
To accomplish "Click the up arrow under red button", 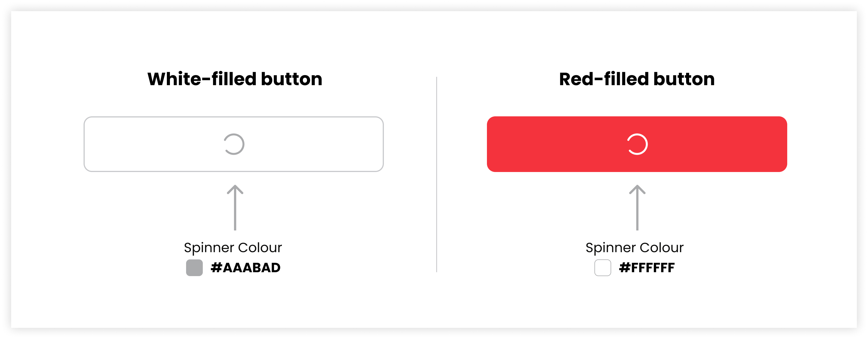I will pyautogui.click(x=637, y=207).
